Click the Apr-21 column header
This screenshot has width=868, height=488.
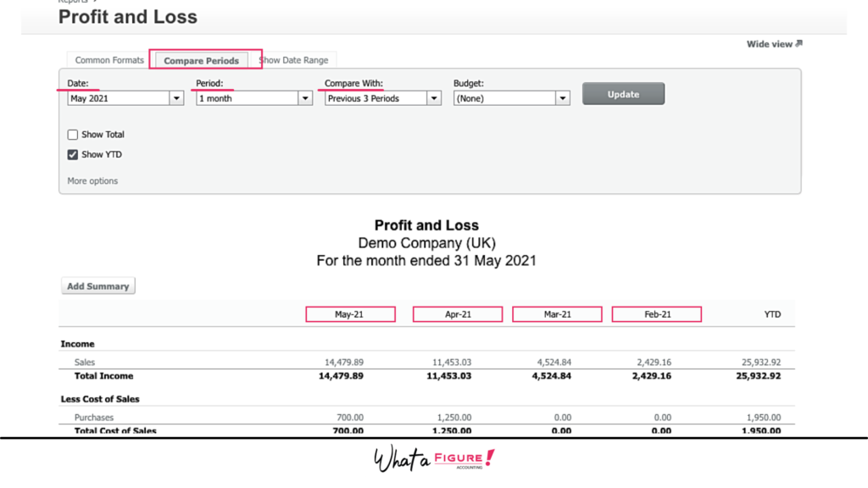(x=458, y=314)
